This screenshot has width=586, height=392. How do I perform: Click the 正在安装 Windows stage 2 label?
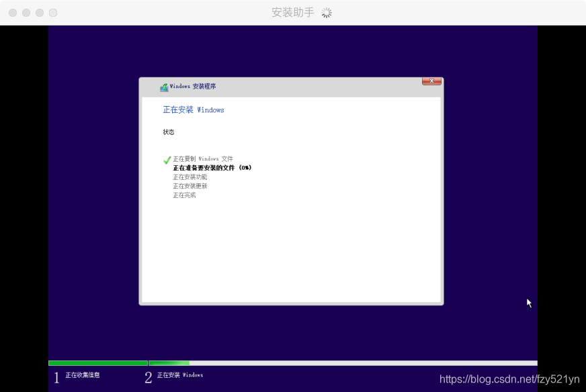coord(180,375)
